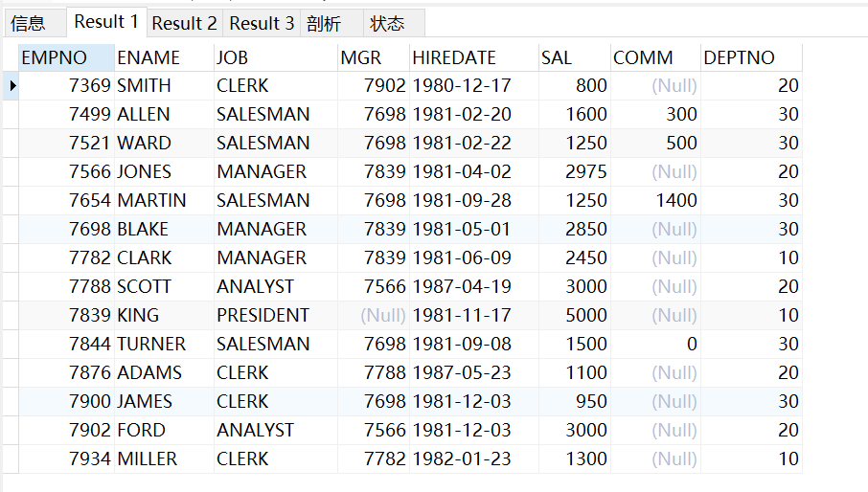Open the Result 3 tab
Viewport: 868px width, 492px height.
tap(262, 23)
